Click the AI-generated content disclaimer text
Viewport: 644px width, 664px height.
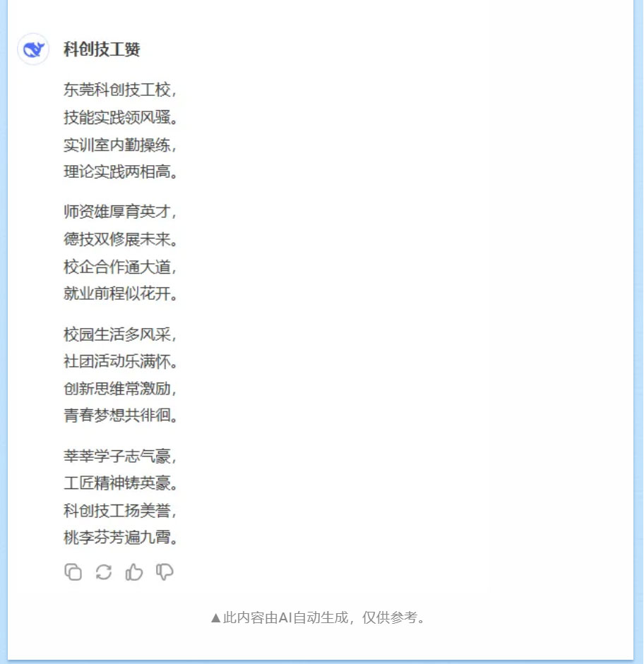pos(318,617)
